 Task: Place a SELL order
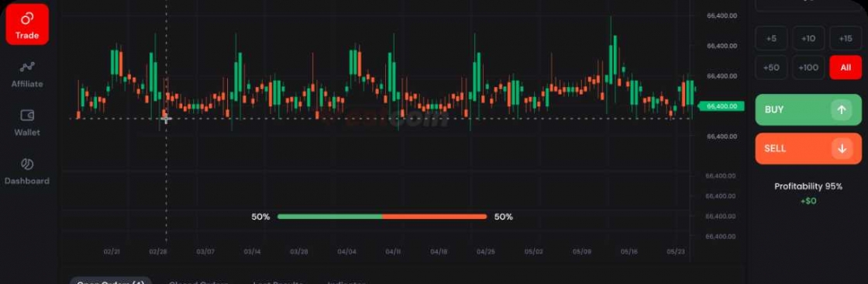point(808,149)
